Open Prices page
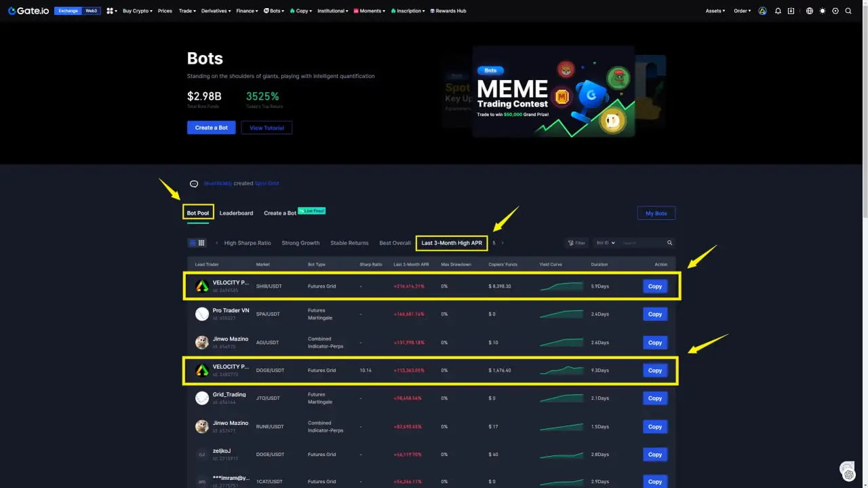The height and width of the screenshot is (488, 868). pos(165,11)
